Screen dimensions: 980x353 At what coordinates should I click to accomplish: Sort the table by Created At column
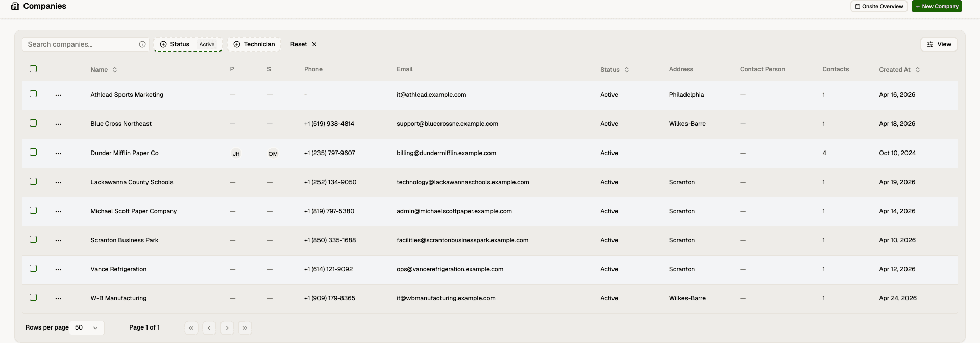coord(899,70)
